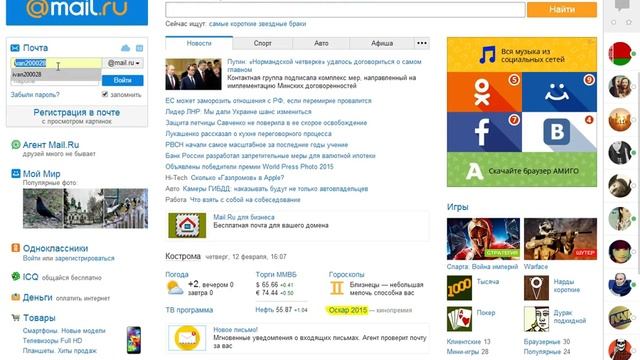Image resolution: width=640 pixels, height=360 pixels.
Task: Open the cloud icon in Почта panel
Action: (x=125, y=48)
